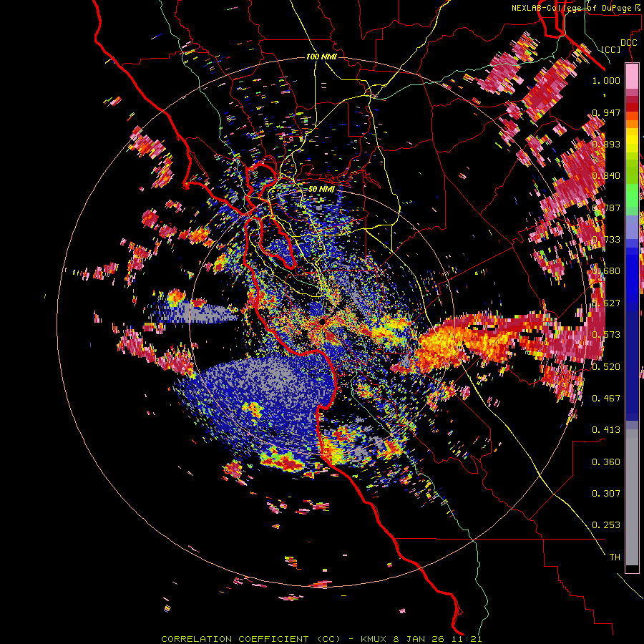644x644 pixels.
Task: Click the 0.307 scale value
Action: point(606,493)
